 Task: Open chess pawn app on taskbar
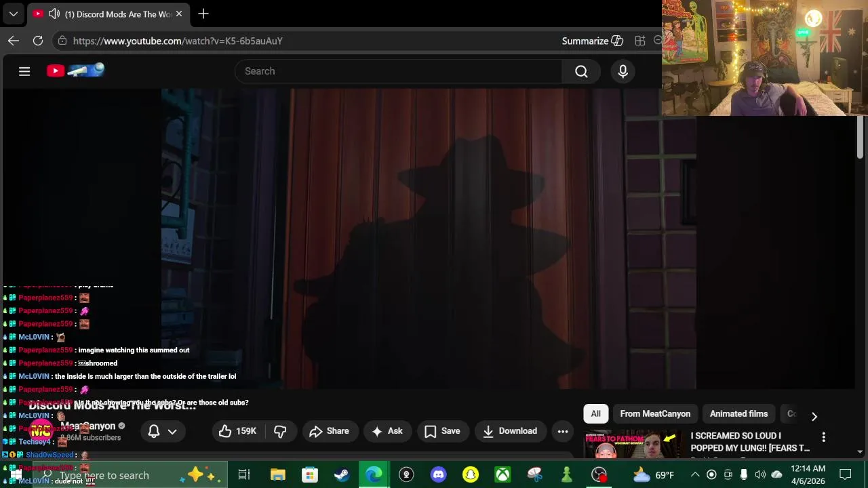point(567,475)
